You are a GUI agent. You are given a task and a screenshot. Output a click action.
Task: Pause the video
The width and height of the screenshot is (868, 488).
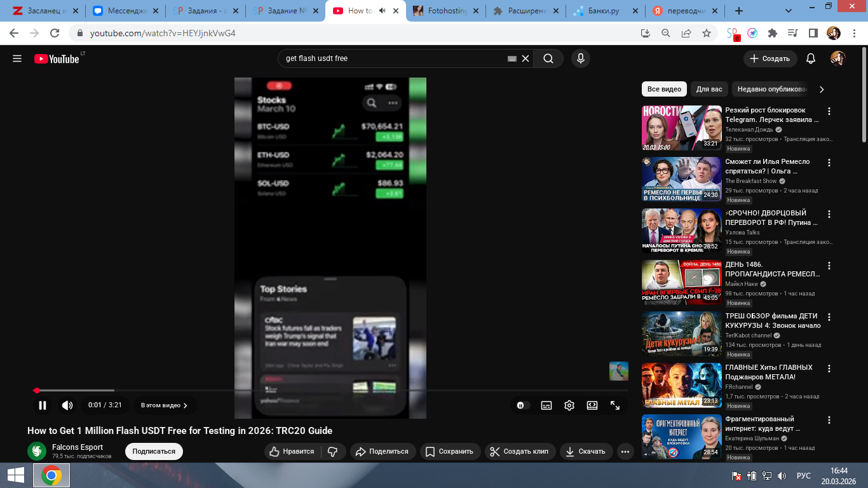pos(43,405)
